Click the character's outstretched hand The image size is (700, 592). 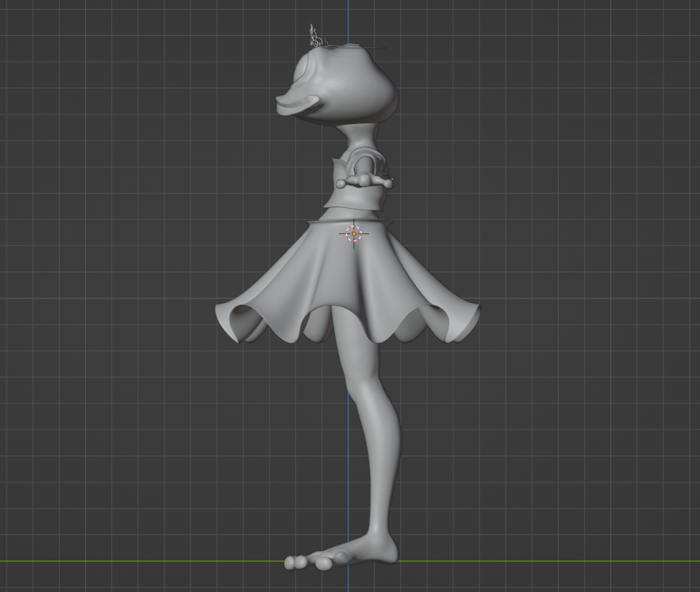click(x=365, y=182)
